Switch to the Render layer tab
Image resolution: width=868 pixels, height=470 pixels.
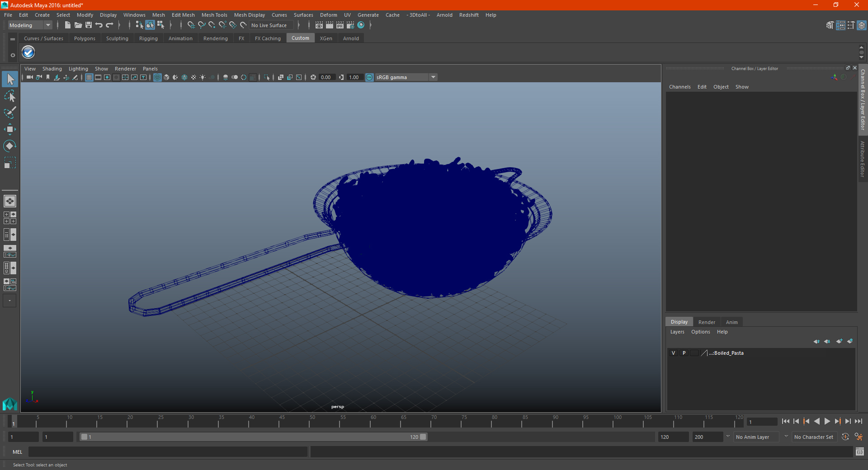pos(707,322)
